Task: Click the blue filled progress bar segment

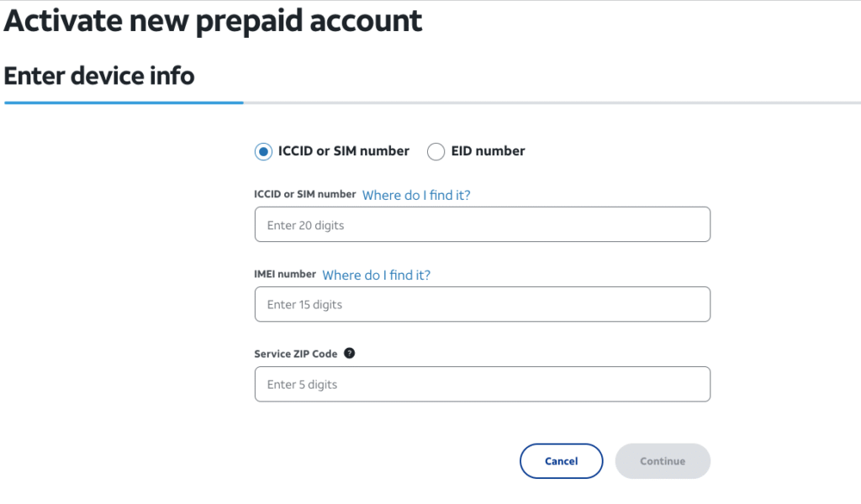Action: pos(124,102)
